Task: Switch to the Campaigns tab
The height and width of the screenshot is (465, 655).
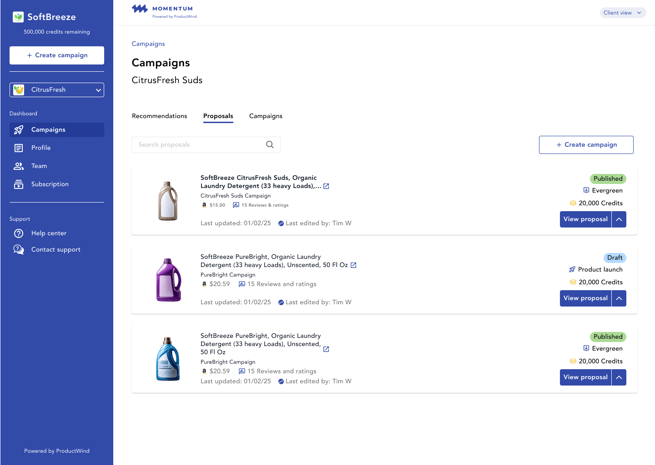Action: coord(266,116)
